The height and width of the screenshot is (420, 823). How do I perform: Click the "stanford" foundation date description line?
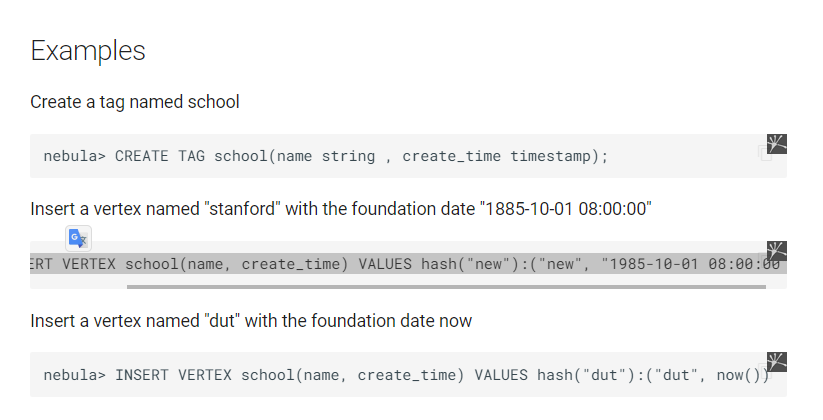pos(340,210)
